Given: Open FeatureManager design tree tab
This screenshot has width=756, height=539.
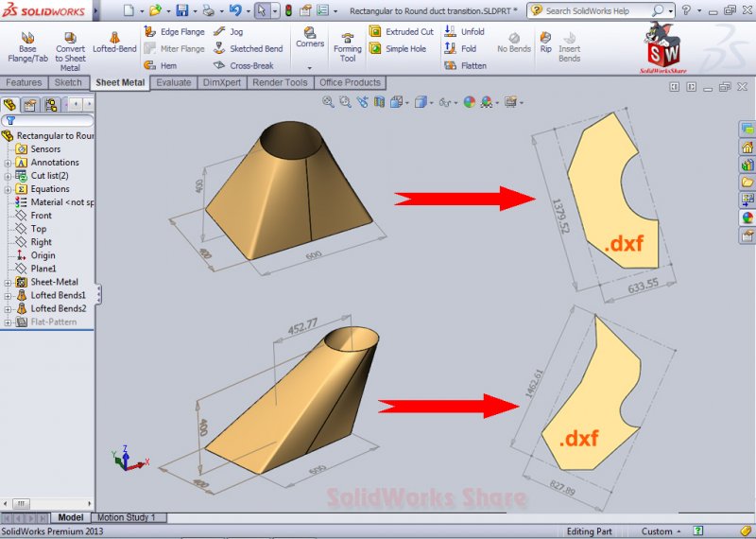Looking at the screenshot, I should click(x=9, y=105).
